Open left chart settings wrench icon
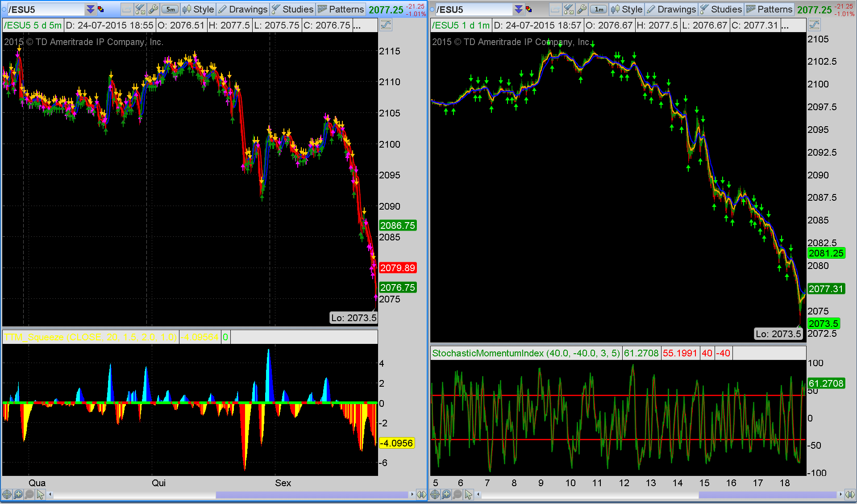The width and height of the screenshot is (857, 504). (x=154, y=9)
